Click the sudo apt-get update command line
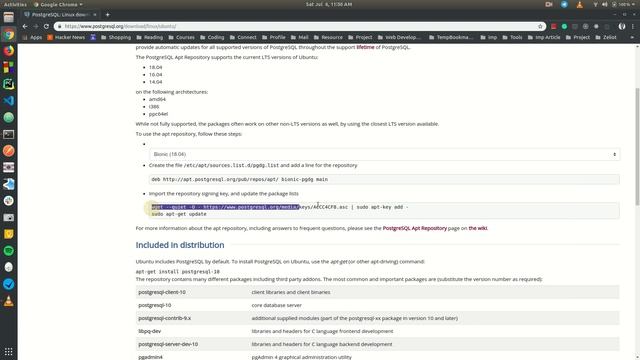 pos(179,214)
